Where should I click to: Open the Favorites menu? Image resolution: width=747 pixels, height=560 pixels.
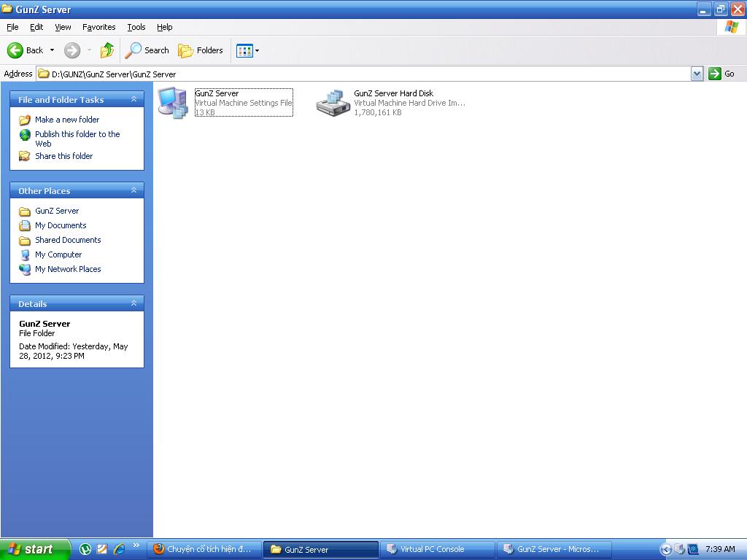98,27
